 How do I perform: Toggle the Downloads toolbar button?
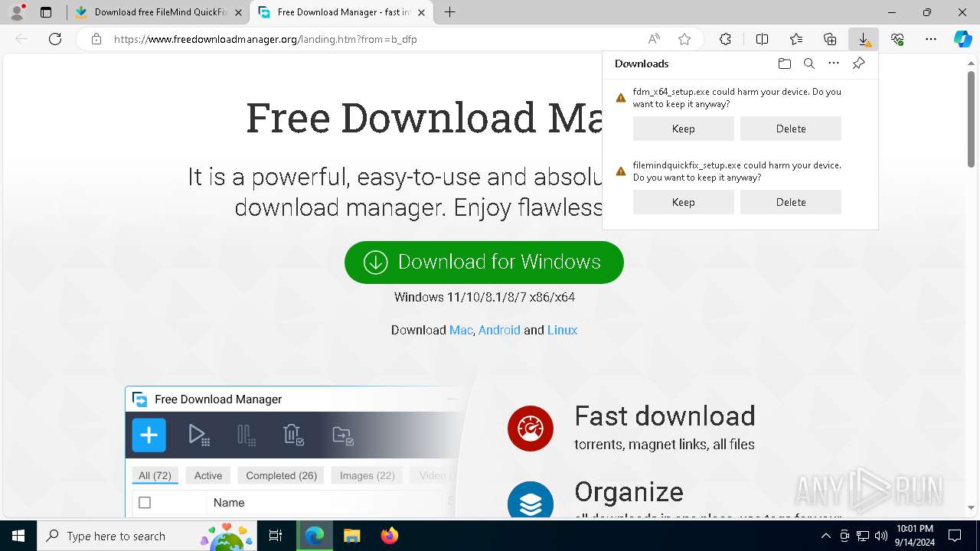(x=864, y=39)
